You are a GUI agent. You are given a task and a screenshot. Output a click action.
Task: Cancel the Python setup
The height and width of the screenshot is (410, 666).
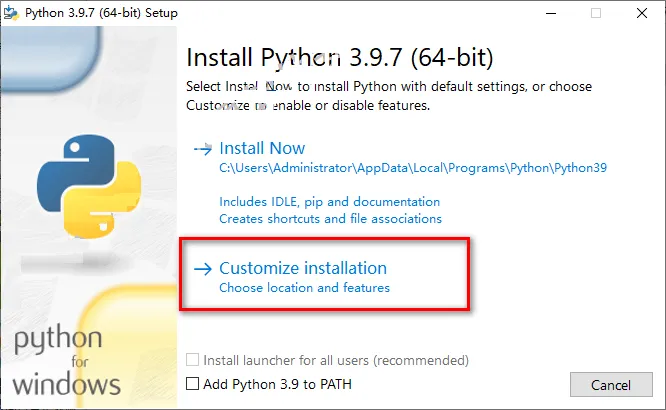pyautogui.click(x=611, y=385)
